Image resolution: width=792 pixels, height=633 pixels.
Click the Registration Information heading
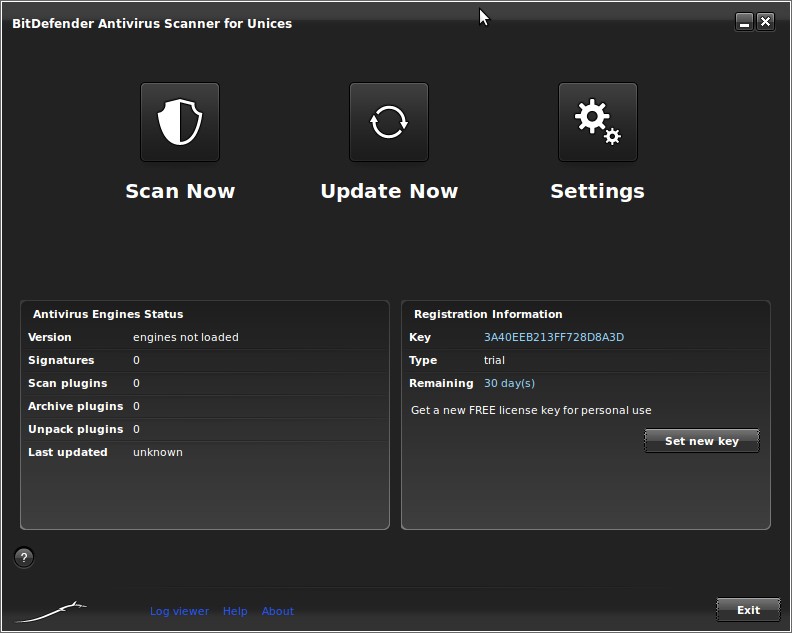(488, 314)
